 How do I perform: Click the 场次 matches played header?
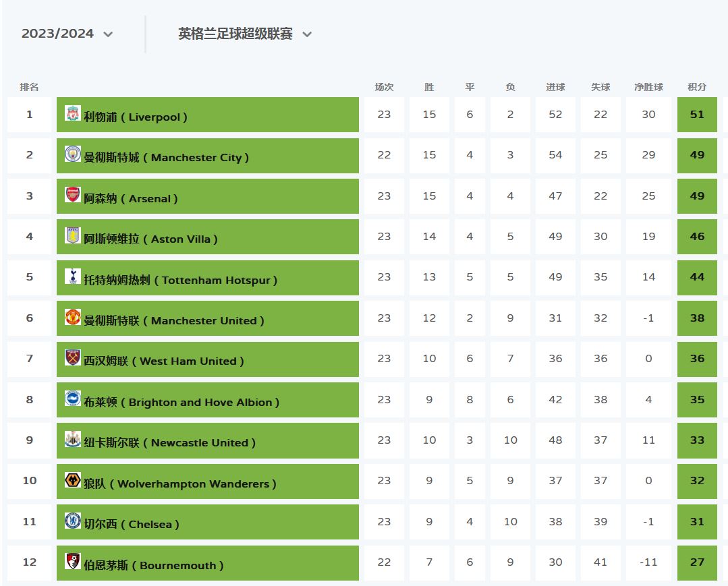(x=384, y=87)
